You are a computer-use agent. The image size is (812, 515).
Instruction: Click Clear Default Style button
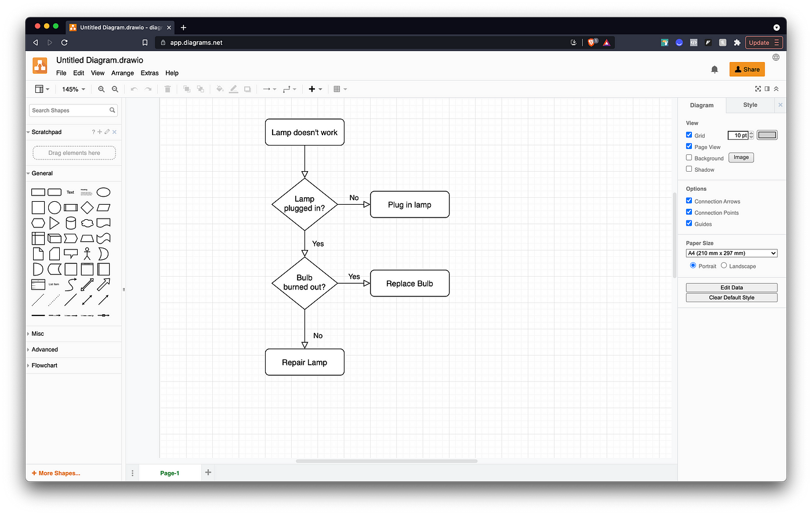coord(731,298)
